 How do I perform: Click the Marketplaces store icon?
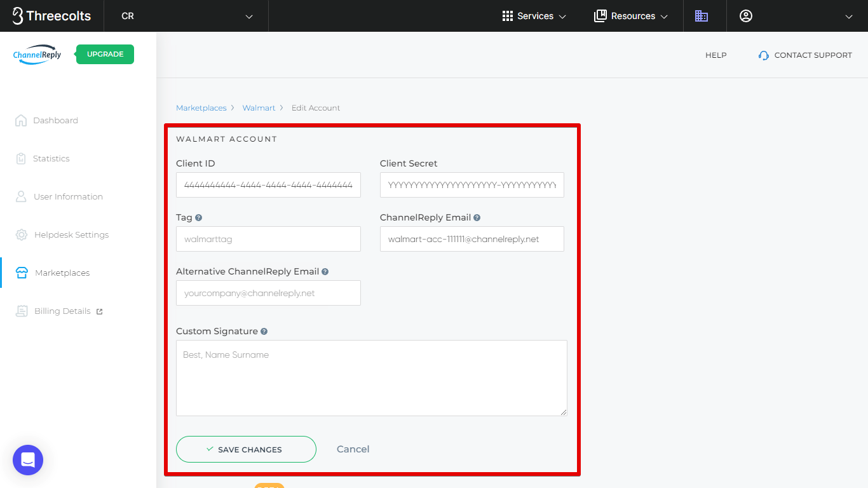[x=22, y=273]
